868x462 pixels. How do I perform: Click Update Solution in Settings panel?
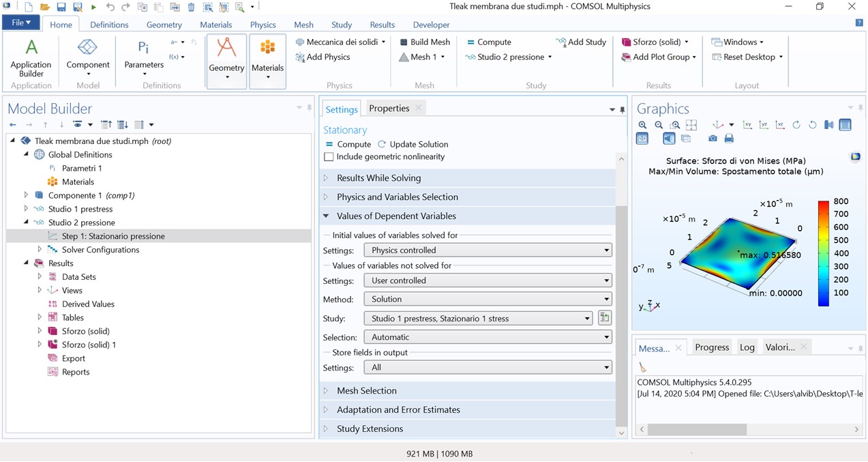[413, 144]
